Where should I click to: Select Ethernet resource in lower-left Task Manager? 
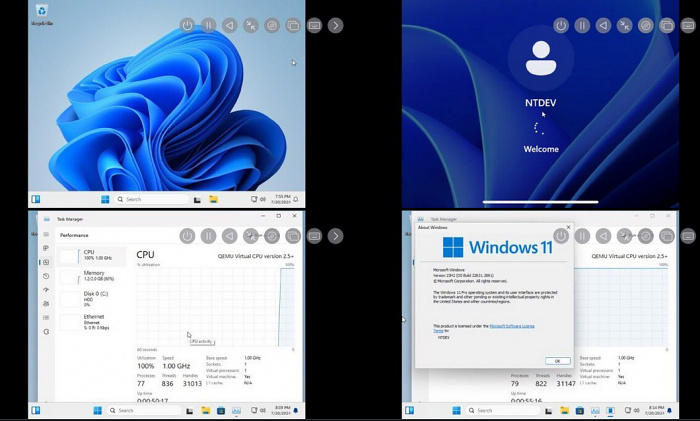click(92, 322)
